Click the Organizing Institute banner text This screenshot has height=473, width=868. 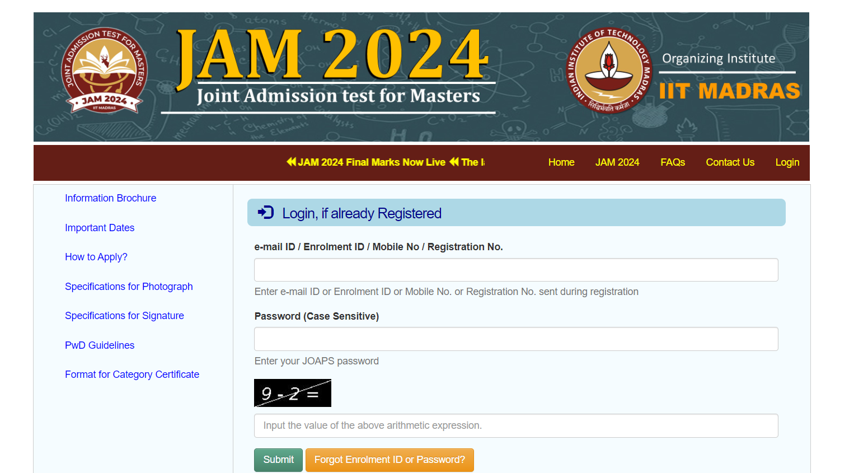tap(719, 59)
